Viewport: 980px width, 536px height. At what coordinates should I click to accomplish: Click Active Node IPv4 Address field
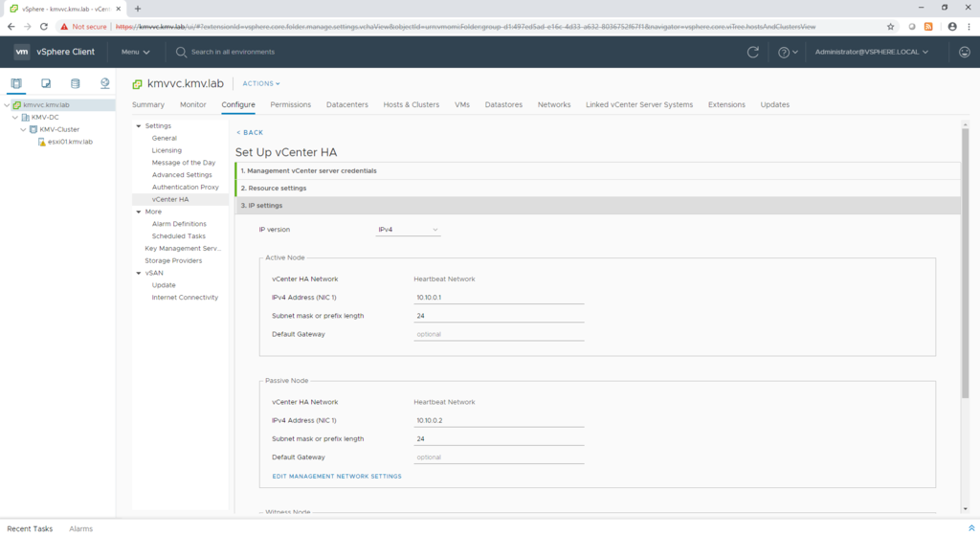click(499, 298)
